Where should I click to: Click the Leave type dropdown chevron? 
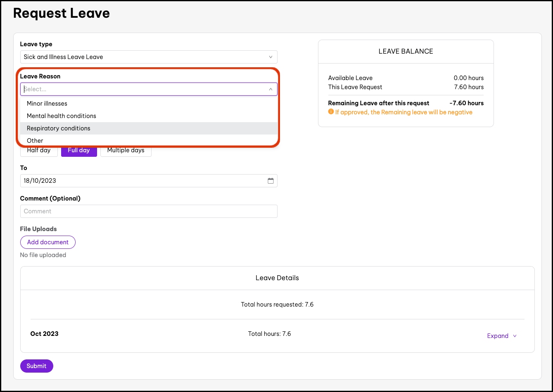[x=271, y=57]
